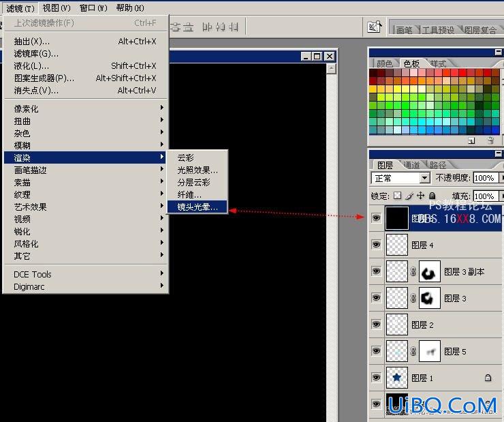Expand Pixelate (像素化) submenu
The image size is (504, 422).
point(86,108)
